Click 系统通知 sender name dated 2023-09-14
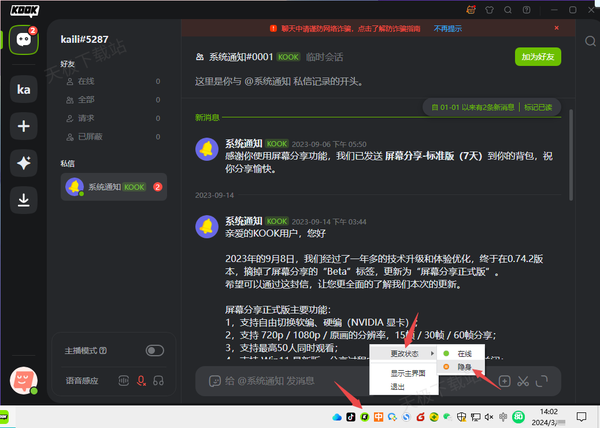This screenshot has width=600, height=428. (x=243, y=221)
